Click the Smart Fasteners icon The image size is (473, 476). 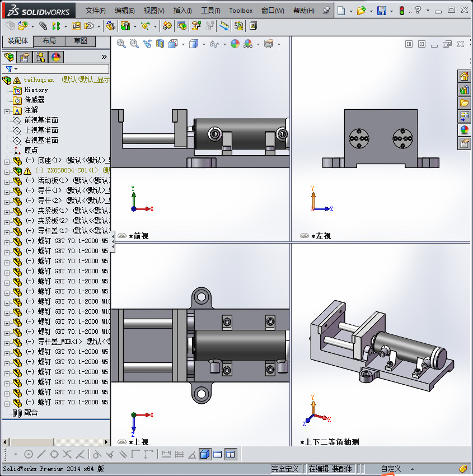76,26
